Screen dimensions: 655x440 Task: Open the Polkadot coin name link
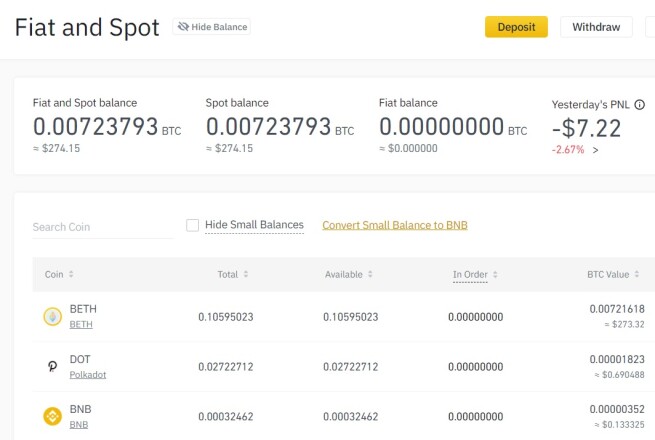click(x=88, y=374)
